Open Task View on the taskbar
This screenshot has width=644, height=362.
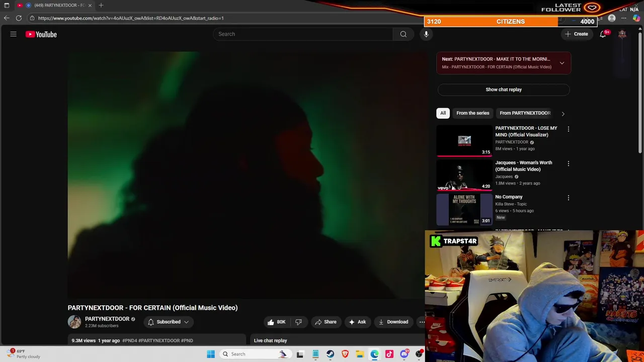click(300, 354)
